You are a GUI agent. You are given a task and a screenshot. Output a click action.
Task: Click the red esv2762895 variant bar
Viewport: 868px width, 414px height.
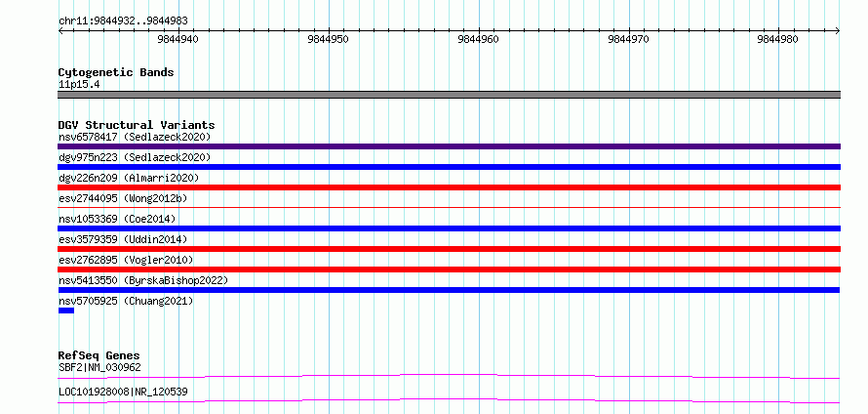tap(449, 269)
